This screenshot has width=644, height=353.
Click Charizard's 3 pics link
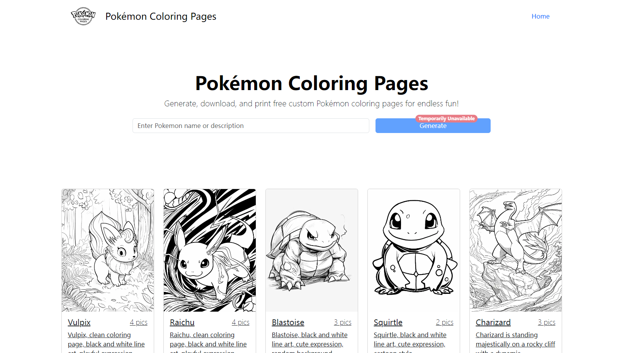coord(547,322)
